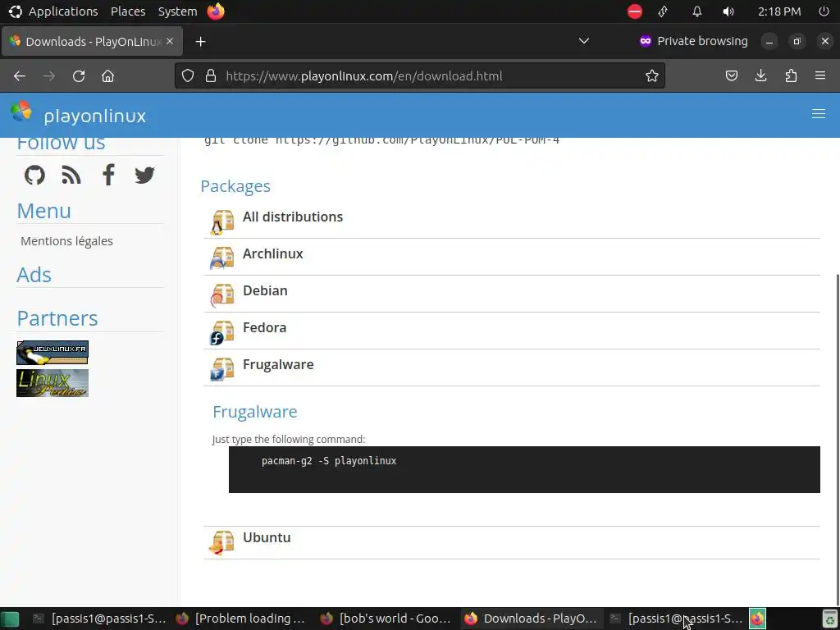Go to the browser home page
Image resolution: width=840 pixels, height=630 pixels.
(107, 76)
